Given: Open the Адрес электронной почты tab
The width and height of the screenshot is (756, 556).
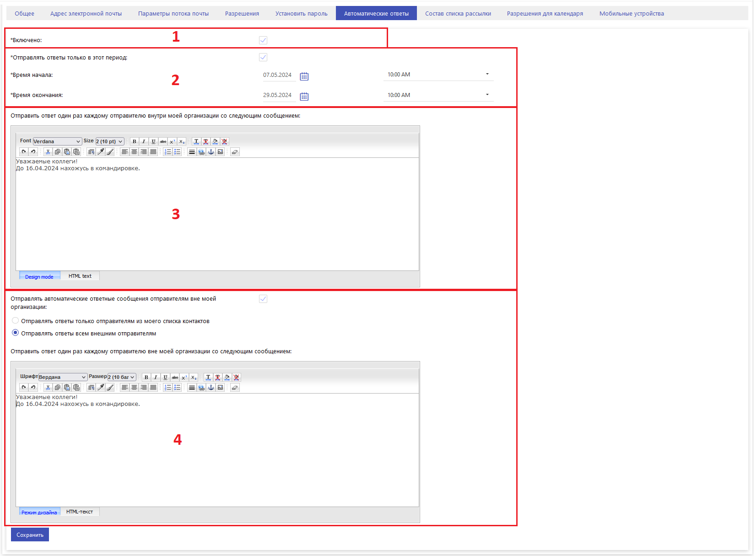Looking at the screenshot, I should click(x=86, y=13).
